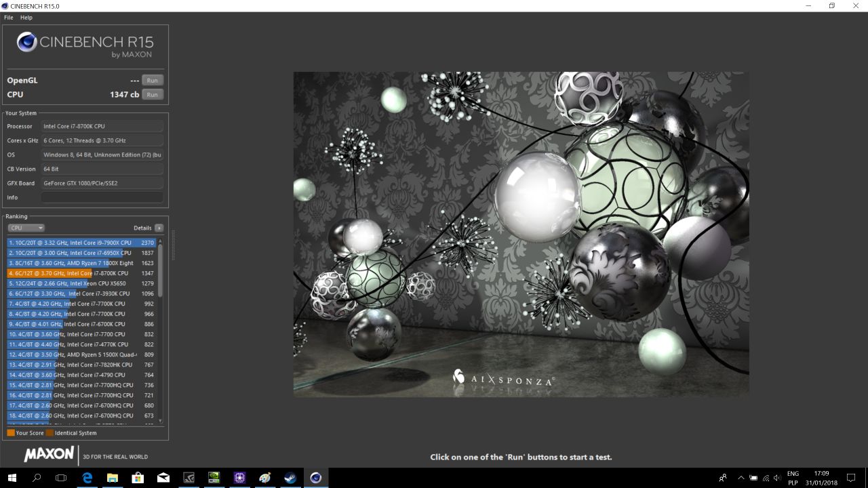Switch ENG PLP input language indicator
This screenshot has width=868, height=488.
792,478
